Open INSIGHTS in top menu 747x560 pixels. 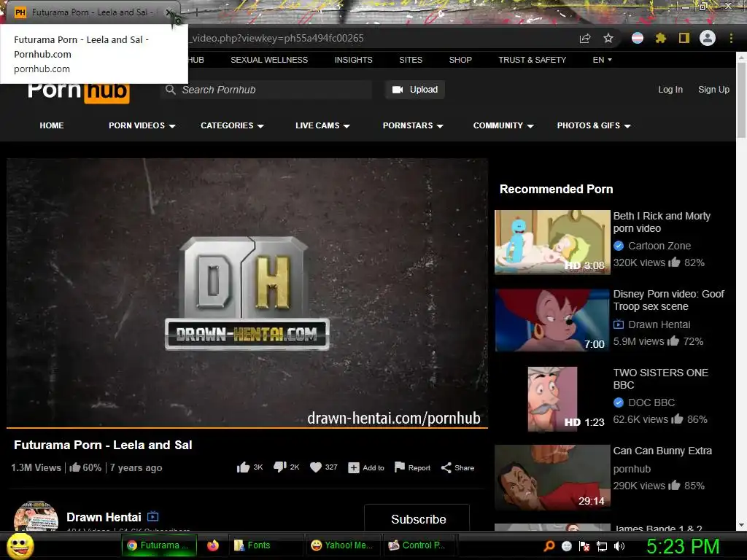tap(354, 60)
